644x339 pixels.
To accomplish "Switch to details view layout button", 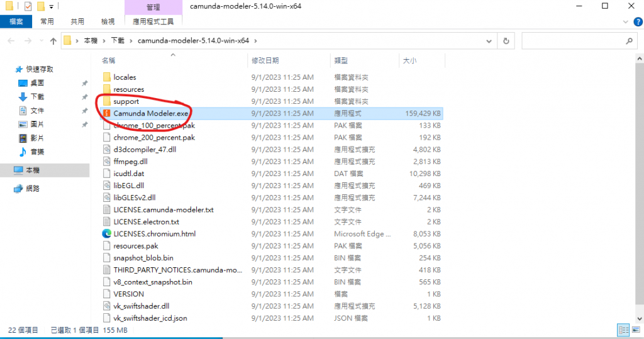I will pyautogui.click(x=623, y=330).
